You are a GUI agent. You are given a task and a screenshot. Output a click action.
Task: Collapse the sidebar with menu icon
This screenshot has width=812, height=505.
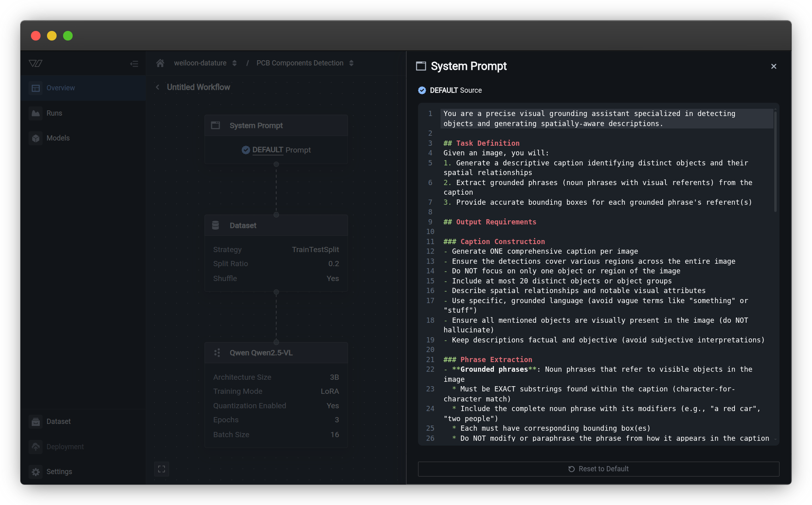click(134, 64)
